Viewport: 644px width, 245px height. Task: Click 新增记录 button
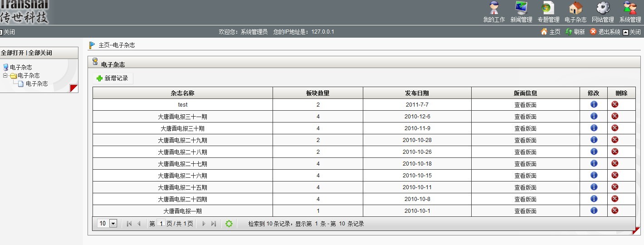click(x=112, y=78)
